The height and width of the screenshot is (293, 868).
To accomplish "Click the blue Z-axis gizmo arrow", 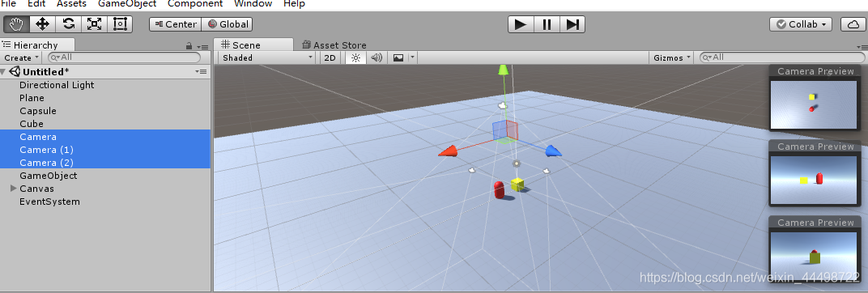I will [x=553, y=151].
